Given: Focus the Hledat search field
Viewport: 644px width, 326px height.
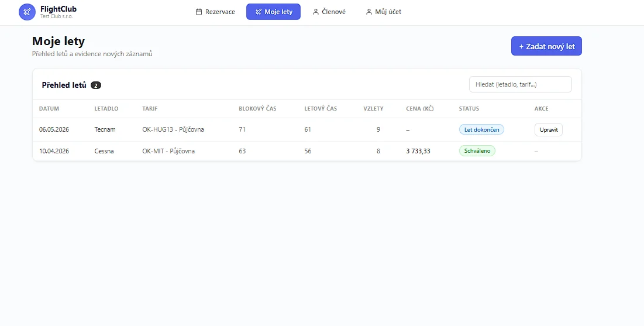Looking at the screenshot, I should pyautogui.click(x=521, y=84).
